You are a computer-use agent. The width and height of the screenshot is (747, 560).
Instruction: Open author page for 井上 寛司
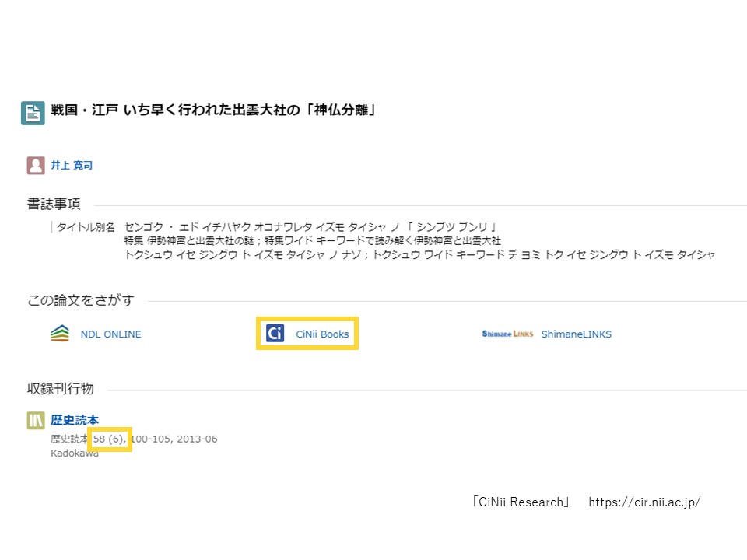click(x=72, y=165)
